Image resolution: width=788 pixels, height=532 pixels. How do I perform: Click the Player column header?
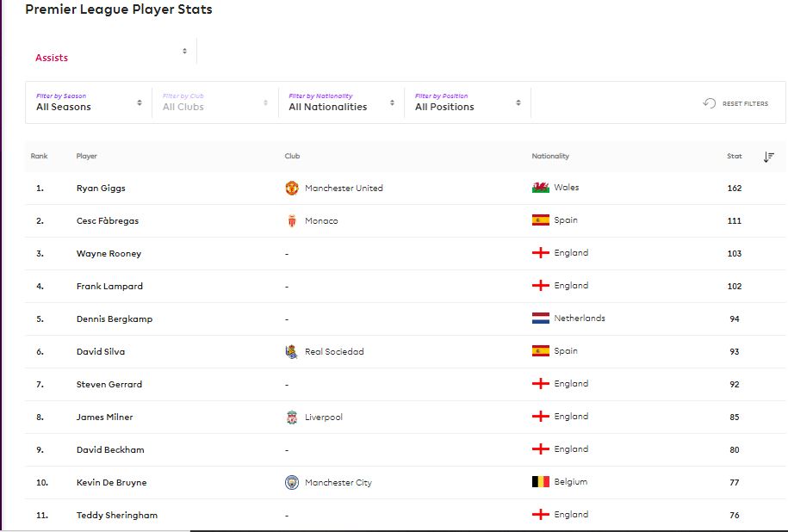pos(86,156)
